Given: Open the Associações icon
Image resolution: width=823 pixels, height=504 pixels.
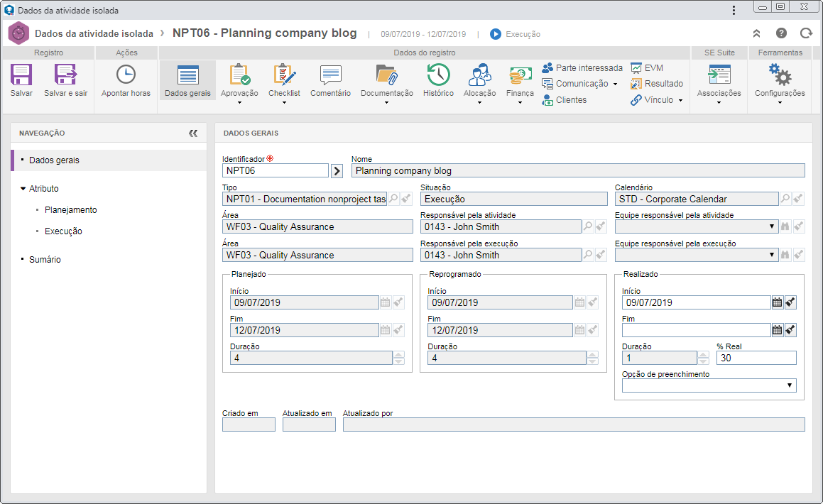Looking at the screenshot, I should [x=719, y=75].
